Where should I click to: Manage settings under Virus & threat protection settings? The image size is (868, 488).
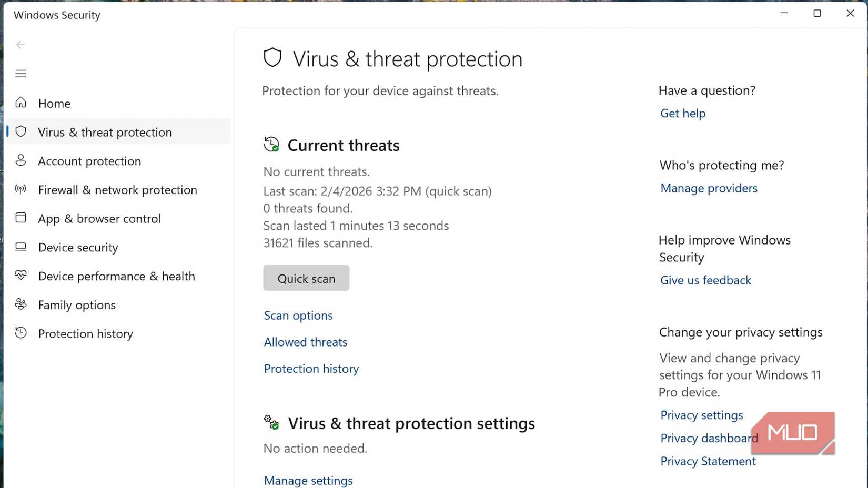click(308, 480)
